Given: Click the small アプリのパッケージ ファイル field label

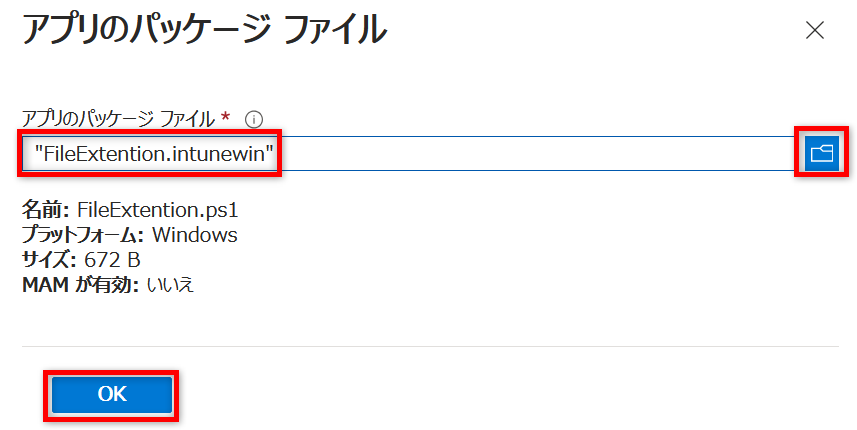Looking at the screenshot, I should click(118, 119).
